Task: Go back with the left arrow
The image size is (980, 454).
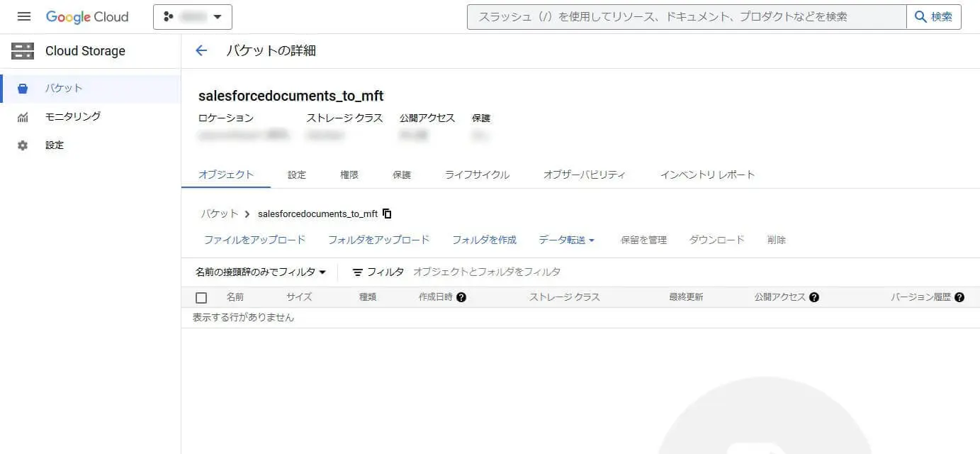Action: (201, 50)
